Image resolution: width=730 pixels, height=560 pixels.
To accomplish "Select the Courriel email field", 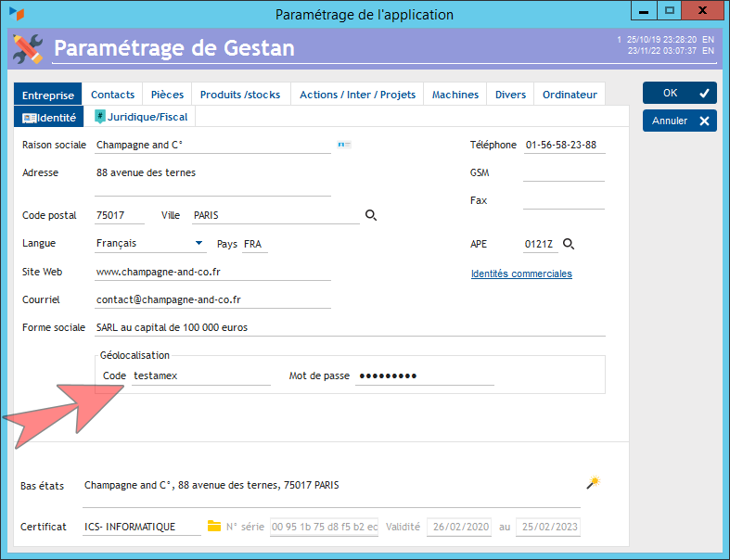I will (212, 299).
